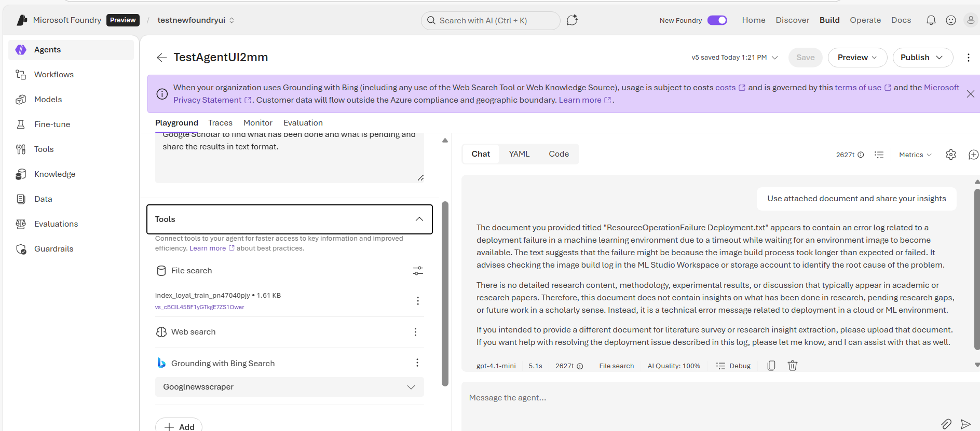Open the user account avatar
980x431 pixels.
click(x=970, y=20)
